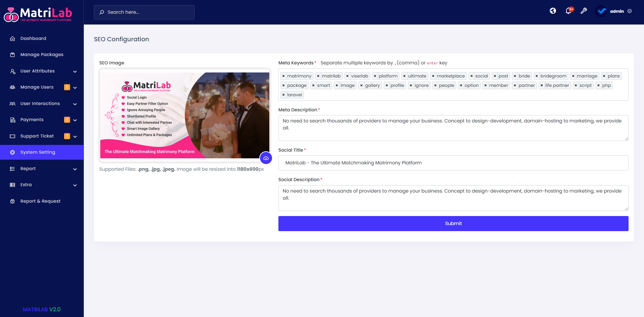Viewport: 644px width, 317px height.
Task: Open the notification bell with 9+ badge
Action: pos(568,11)
